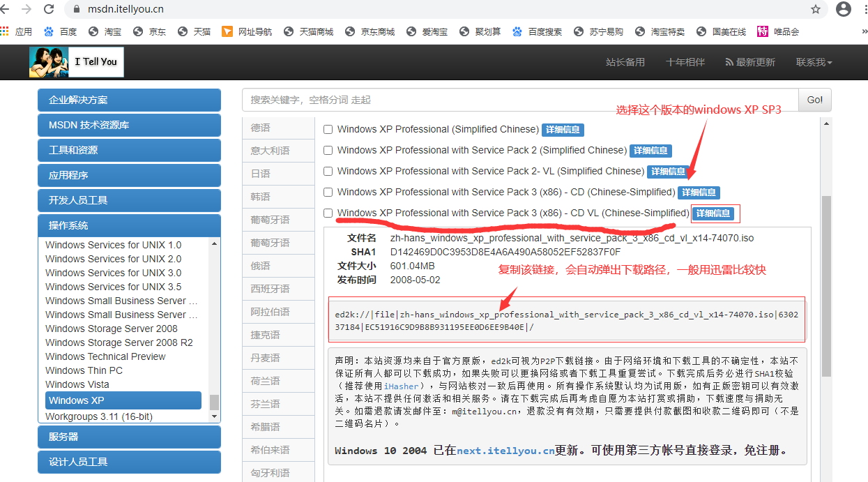Click 详细信息 for Service Pack 2- VL
The image size is (868, 482).
[x=668, y=172]
